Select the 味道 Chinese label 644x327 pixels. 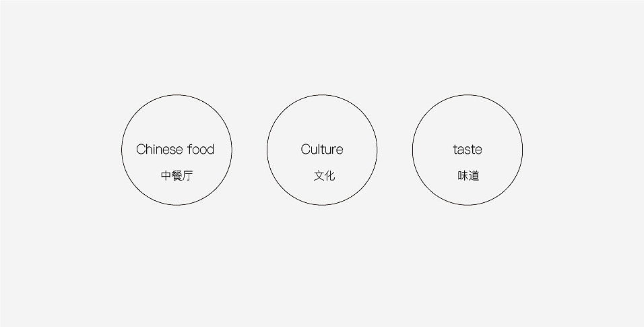469,175
